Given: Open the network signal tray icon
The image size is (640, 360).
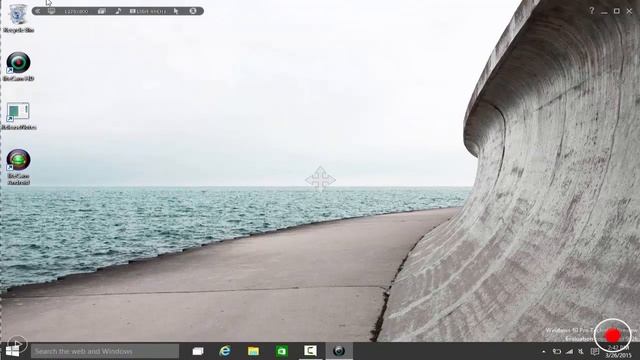Looking at the screenshot, I should pyautogui.click(x=569, y=351).
